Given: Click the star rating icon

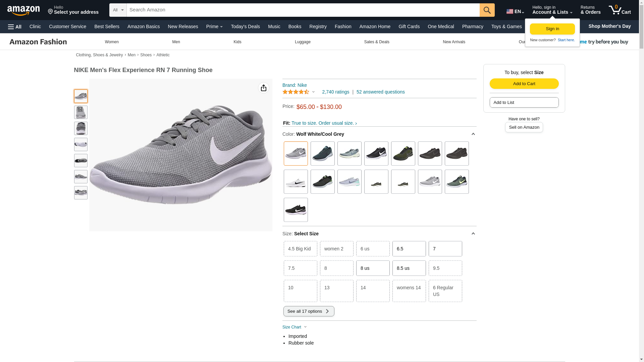Looking at the screenshot, I should (296, 92).
